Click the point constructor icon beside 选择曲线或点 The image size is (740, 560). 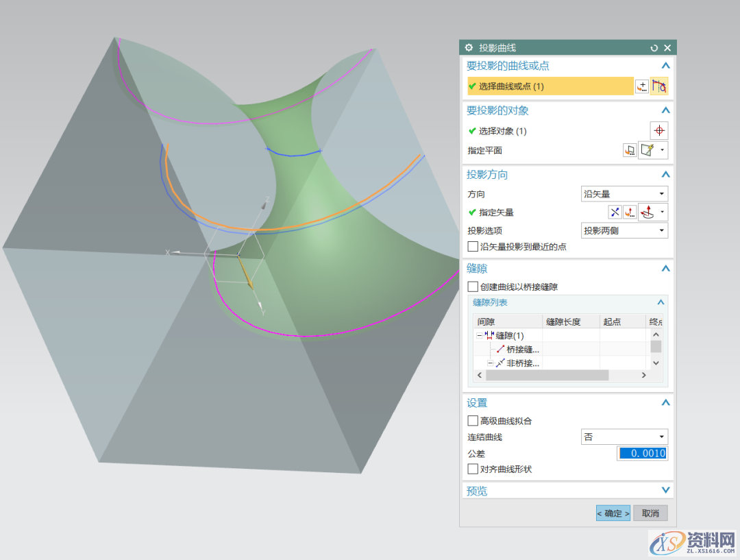(641, 86)
